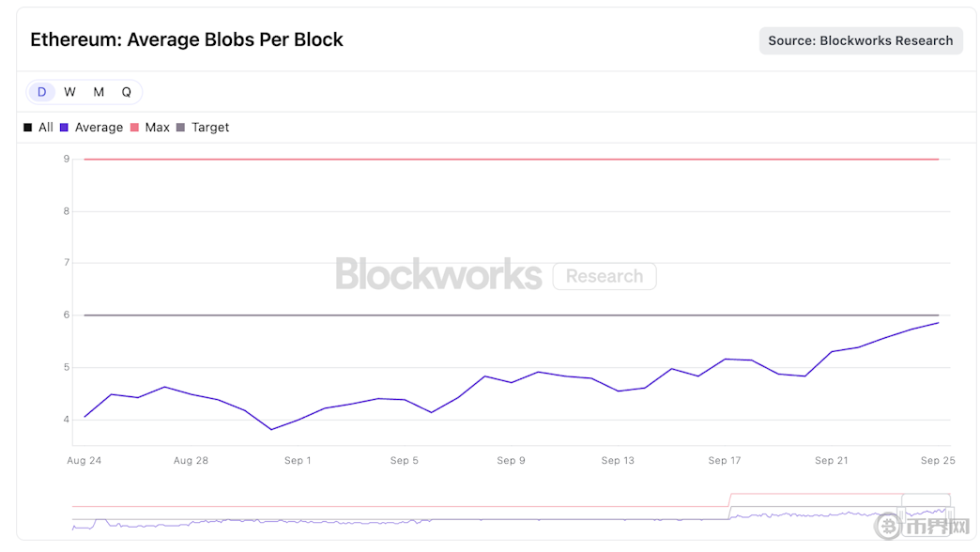Click the Blockworks watermark logo
The image size is (980, 552).
coord(438,274)
